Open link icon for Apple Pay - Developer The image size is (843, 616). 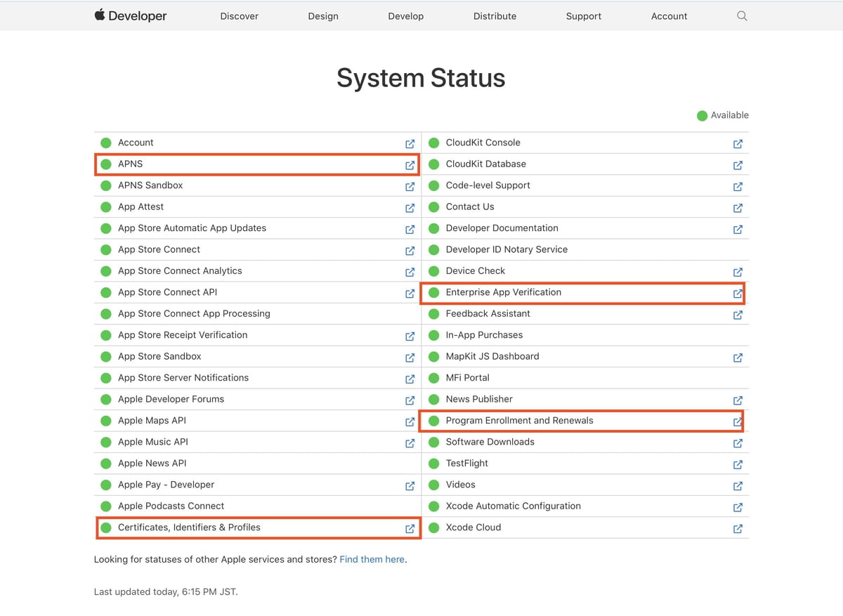coord(410,486)
